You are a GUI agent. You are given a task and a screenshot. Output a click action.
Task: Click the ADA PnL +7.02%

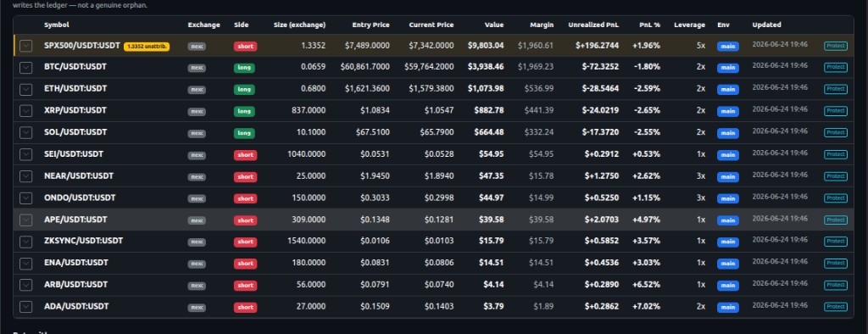coord(647,306)
